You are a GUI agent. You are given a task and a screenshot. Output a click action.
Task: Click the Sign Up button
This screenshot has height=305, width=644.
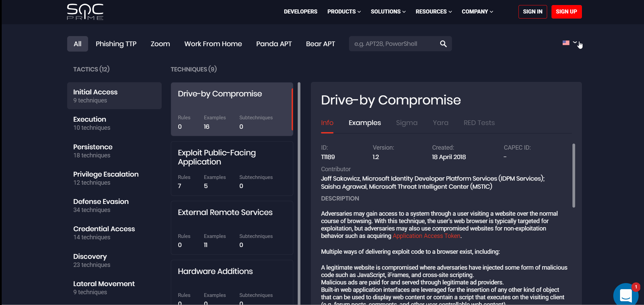click(566, 12)
